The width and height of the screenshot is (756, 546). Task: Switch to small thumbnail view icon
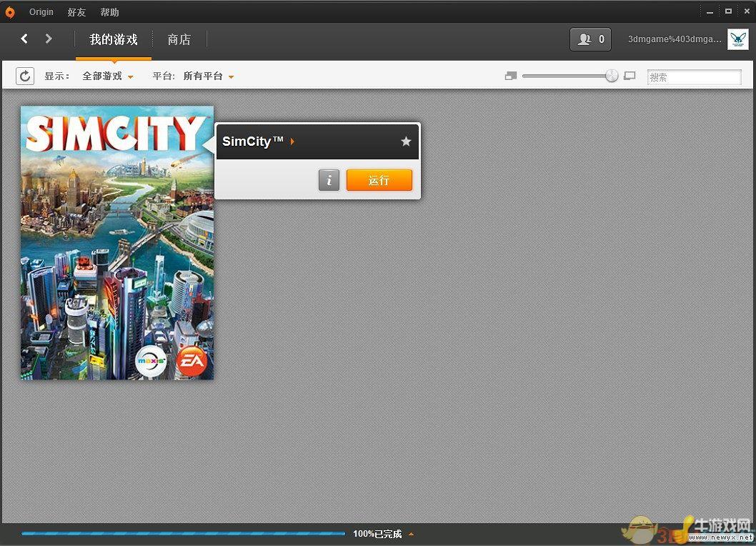[511, 76]
